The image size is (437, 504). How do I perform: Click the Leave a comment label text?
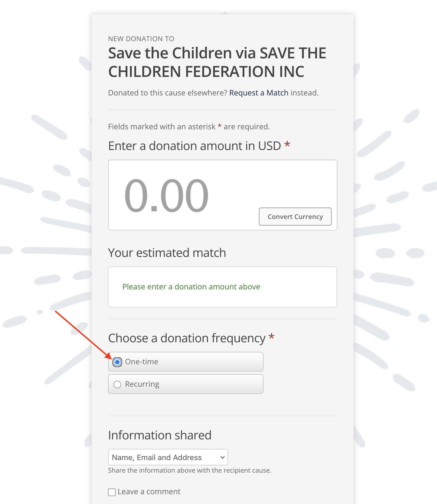point(149,492)
